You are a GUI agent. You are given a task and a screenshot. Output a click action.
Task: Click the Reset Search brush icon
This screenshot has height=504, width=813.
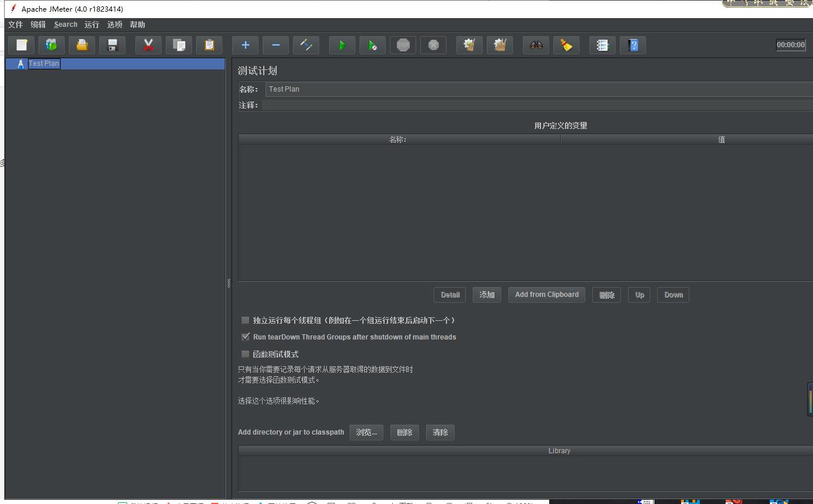click(566, 45)
